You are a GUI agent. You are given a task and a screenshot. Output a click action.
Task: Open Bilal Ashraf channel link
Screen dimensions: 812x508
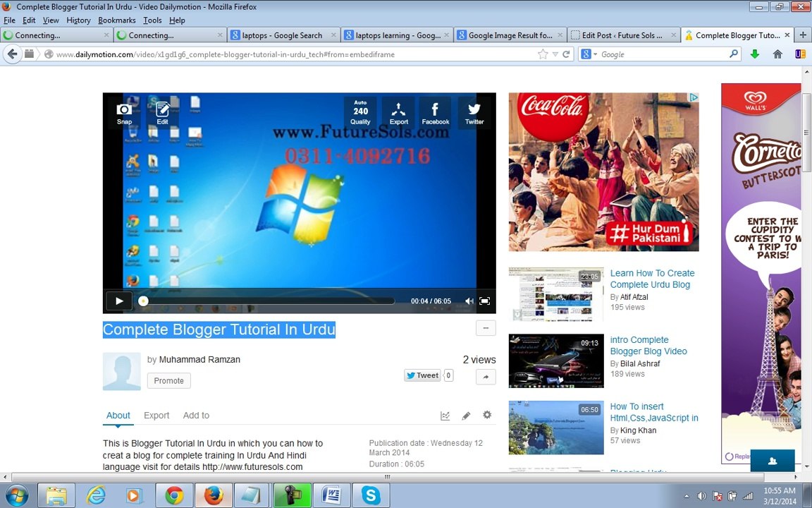coord(640,363)
